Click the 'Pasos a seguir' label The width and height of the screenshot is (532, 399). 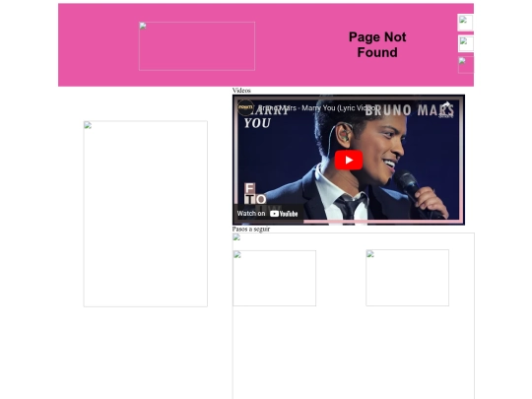click(x=251, y=229)
